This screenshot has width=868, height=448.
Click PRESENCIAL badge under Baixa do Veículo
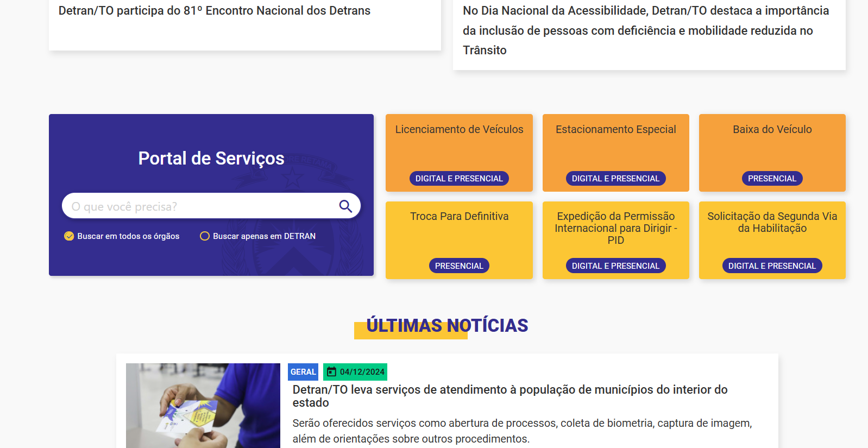772,179
